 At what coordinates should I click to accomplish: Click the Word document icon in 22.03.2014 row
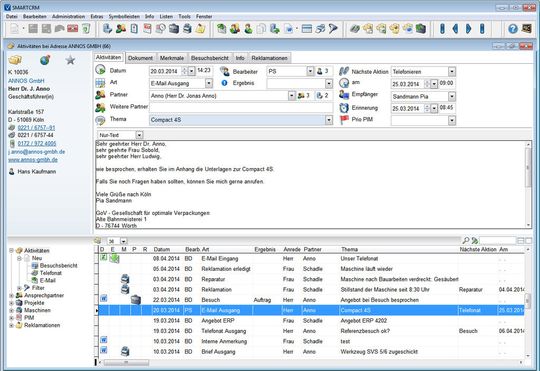pyautogui.click(x=104, y=298)
